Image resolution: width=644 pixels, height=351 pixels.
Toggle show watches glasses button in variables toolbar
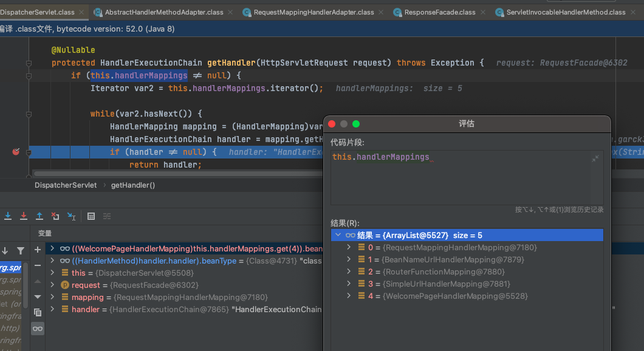point(38,329)
